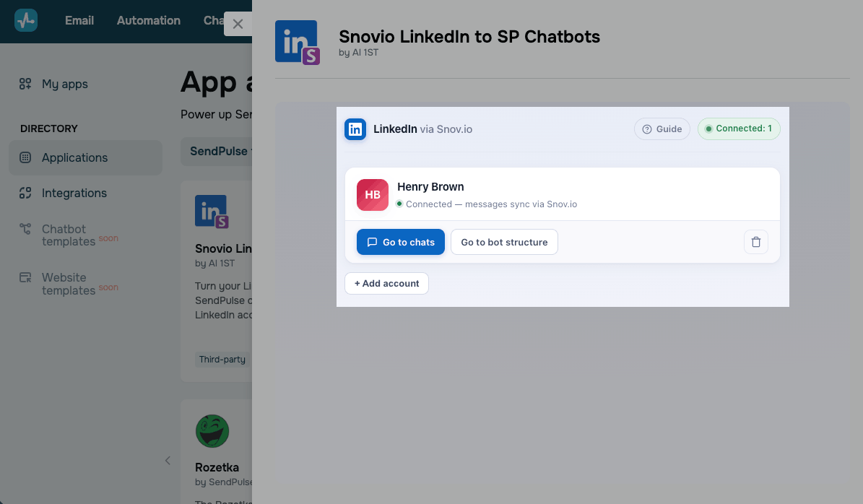Viewport: 863px width, 504px height.
Task: Delete Henry Brown account with trash icon
Action: click(x=755, y=242)
